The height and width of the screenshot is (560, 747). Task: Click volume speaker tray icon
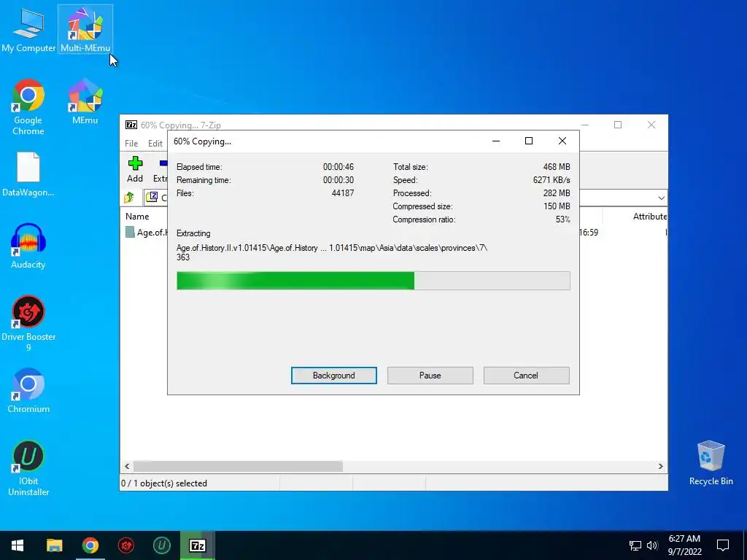[x=652, y=545]
